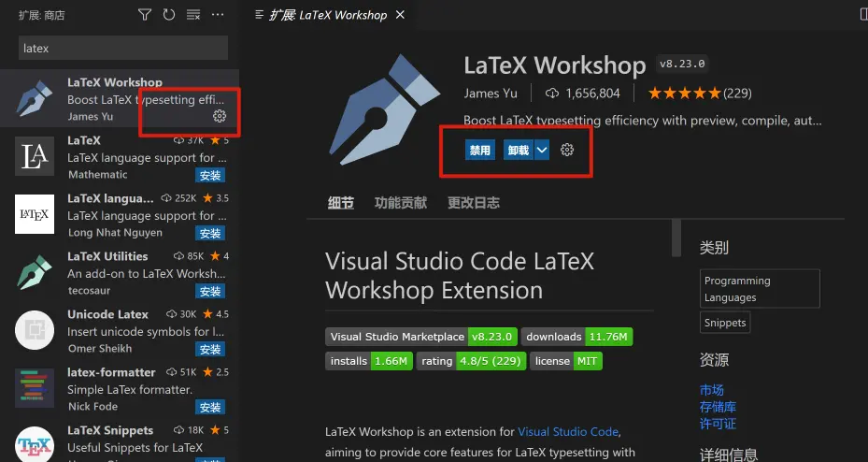Select the Unicode Latex extension title

click(108, 314)
